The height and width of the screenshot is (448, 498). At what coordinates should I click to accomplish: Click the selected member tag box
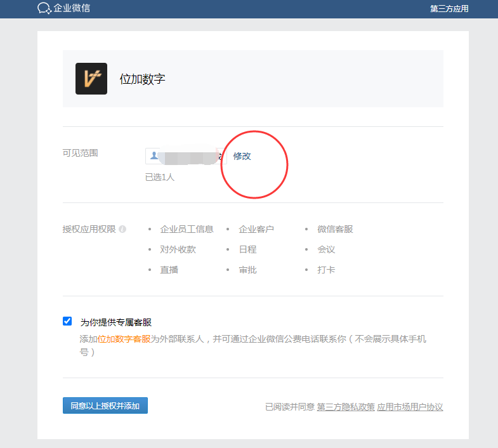pos(186,156)
